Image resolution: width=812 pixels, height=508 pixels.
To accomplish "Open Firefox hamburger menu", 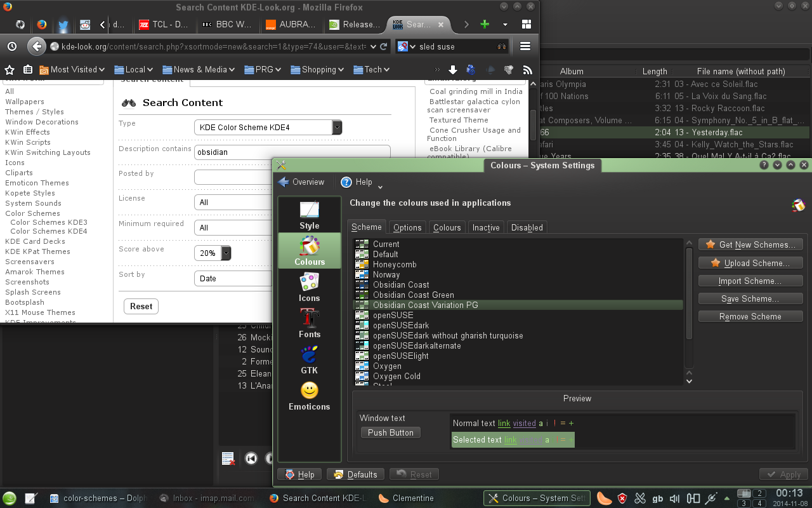I will pyautogui.click(x=525, y=46).
